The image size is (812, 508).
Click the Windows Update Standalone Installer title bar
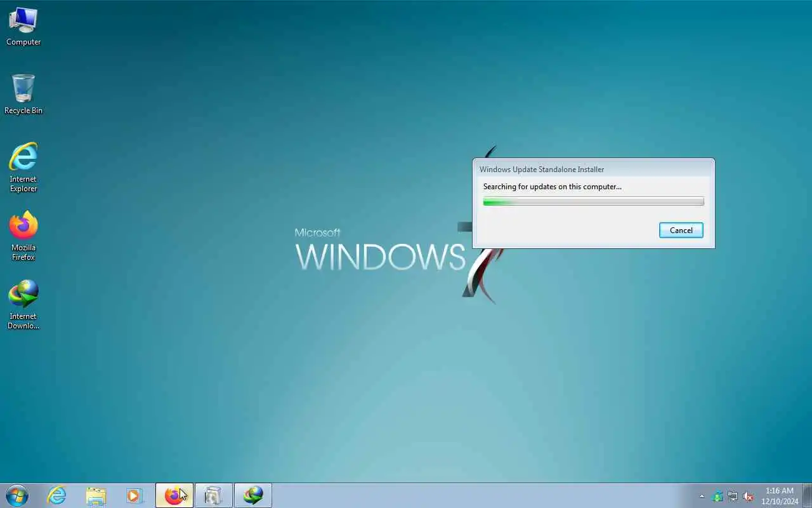593,169
